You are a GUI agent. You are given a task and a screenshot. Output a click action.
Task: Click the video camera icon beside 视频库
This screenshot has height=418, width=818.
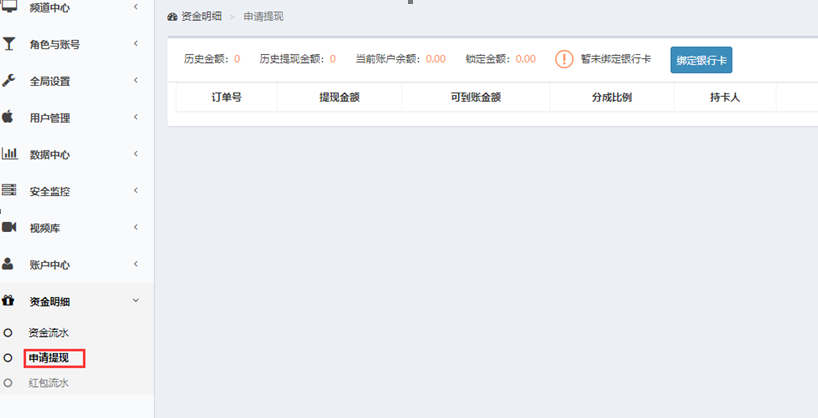point(9,227)
